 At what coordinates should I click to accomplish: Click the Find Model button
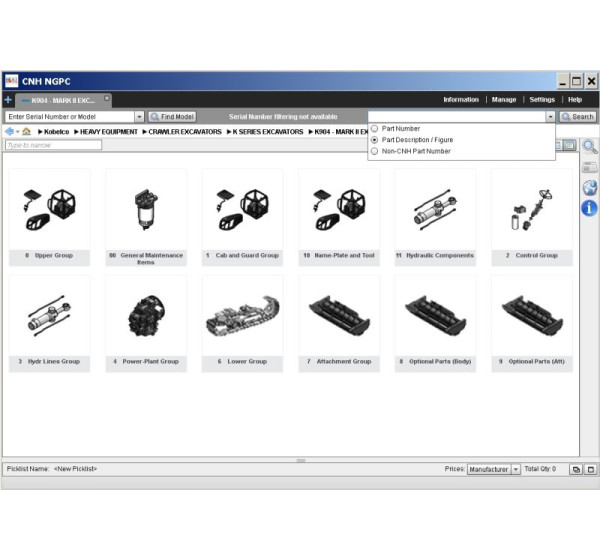(x=172, y=117)
